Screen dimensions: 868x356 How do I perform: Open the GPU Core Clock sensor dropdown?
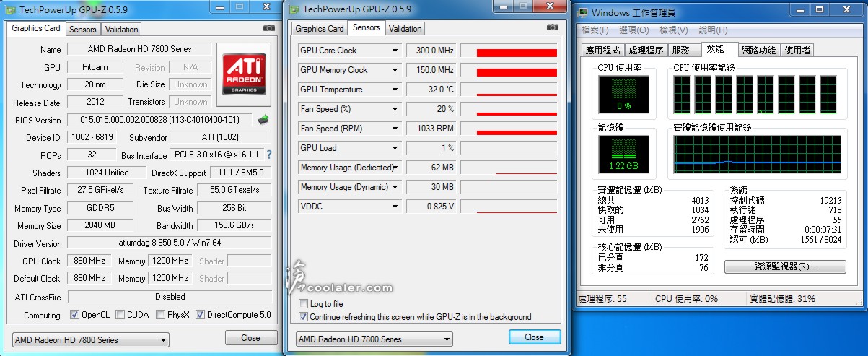pos(395,51)
